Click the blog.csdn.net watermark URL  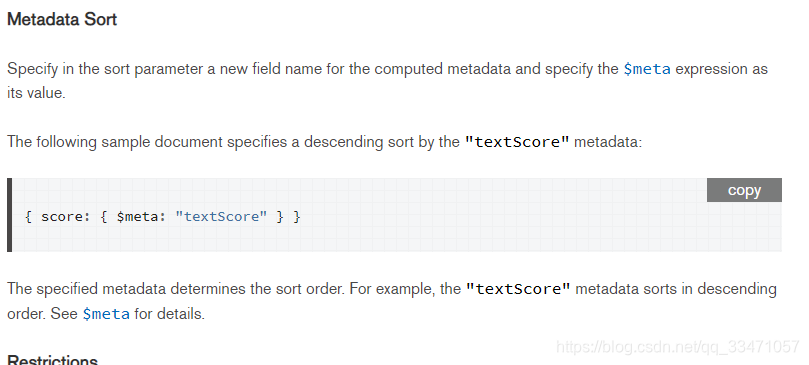pyautogui.click(x=677, y=346)
